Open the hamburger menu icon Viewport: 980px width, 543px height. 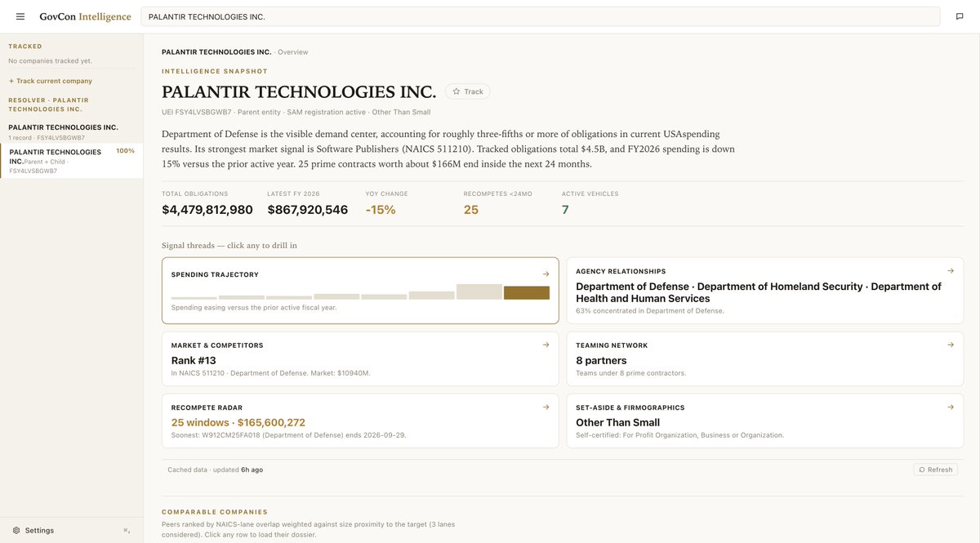(x=20, y=16)
